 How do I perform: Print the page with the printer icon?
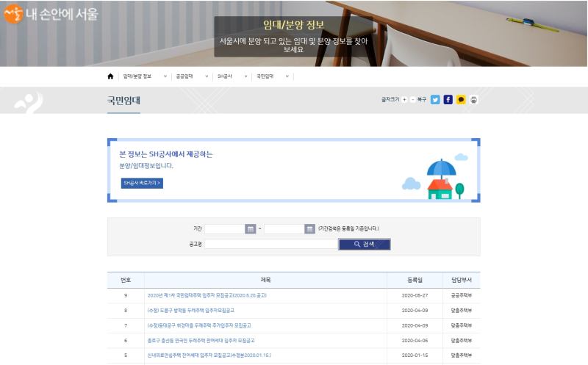pyautogui.click(x=473, y=100)
